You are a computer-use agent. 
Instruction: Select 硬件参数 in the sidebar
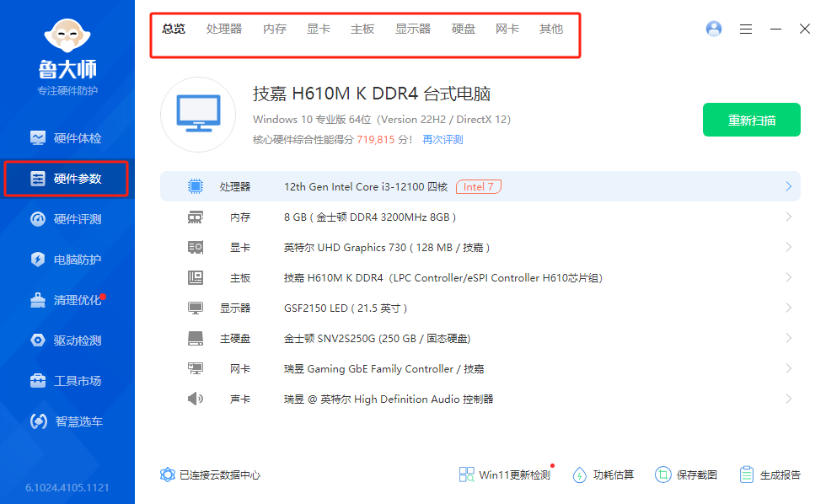pos(66,179)
